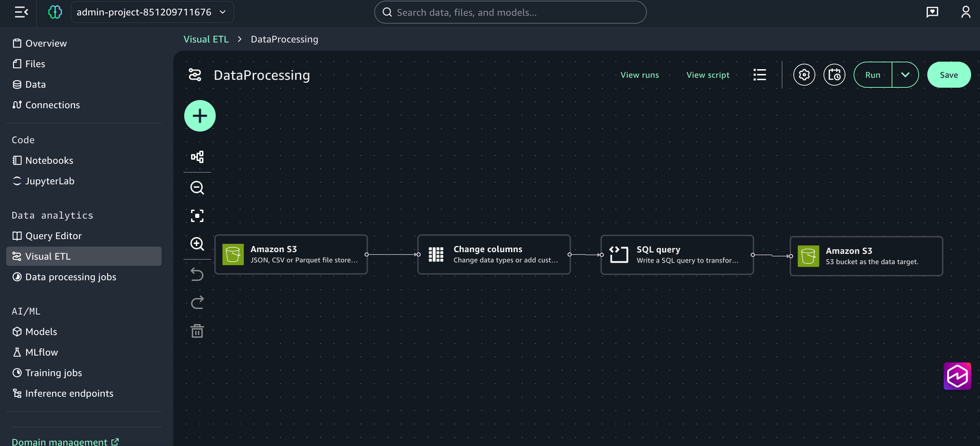Open the schedule calendar-clock icon
The image size is (980, 446).
pos(834,75)
